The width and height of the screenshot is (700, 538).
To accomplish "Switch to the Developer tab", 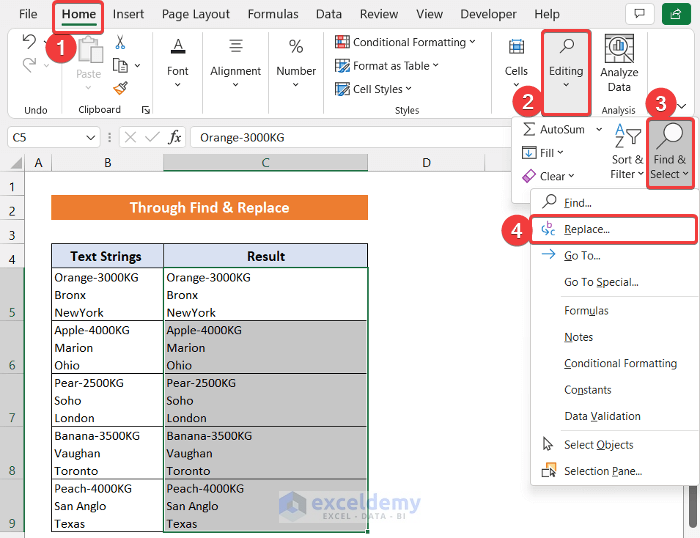I will click(488, 14).
